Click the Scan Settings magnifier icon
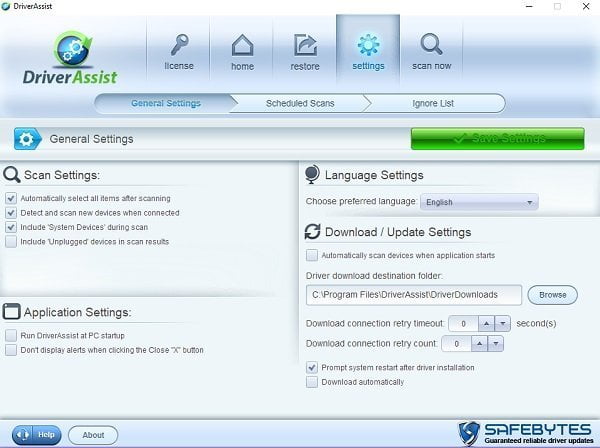600x448 pixels. pos(11,175)
